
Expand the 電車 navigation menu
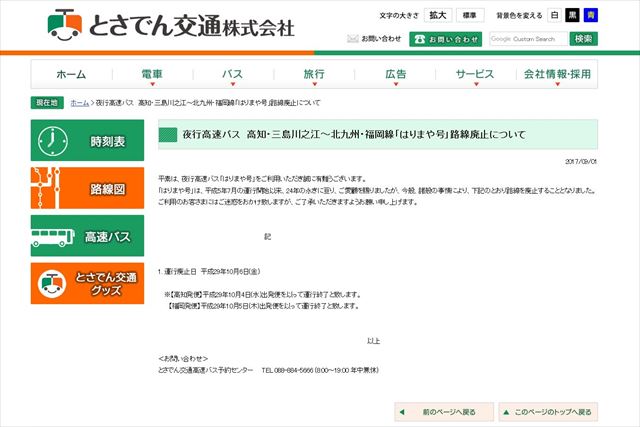[152, 74]
